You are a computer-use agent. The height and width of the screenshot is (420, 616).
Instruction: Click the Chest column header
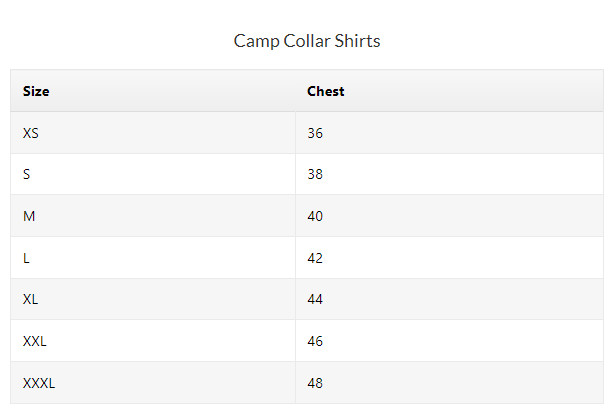(x=325, y=91)
